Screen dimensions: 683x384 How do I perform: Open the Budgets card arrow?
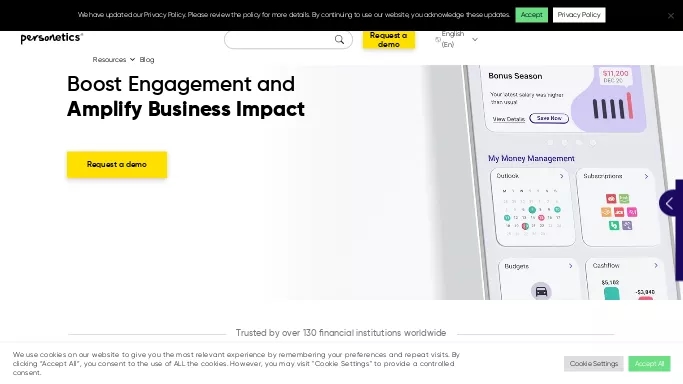[571, 266]
